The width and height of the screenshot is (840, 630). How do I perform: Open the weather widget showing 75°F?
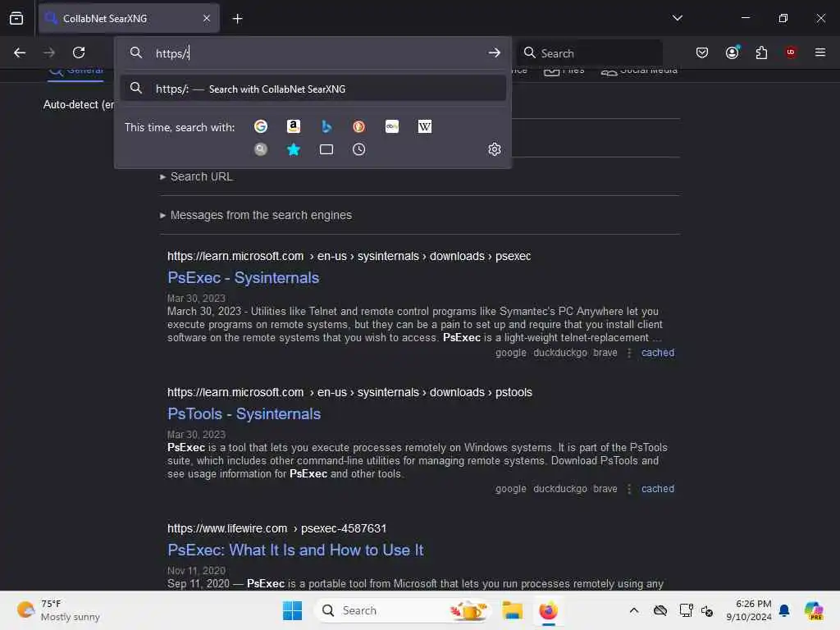coord(58,610)
